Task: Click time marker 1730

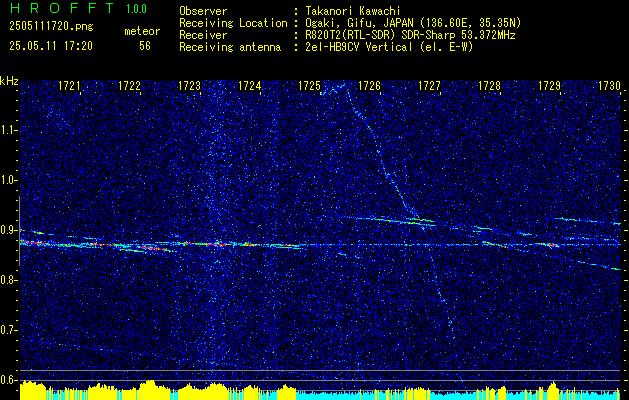Action: [609, 85]
